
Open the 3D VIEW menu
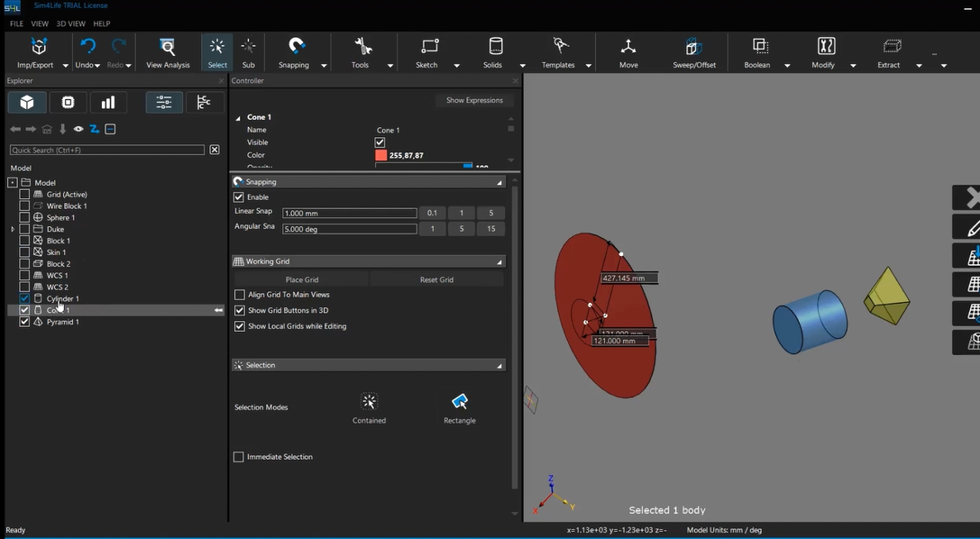[70, 23]
